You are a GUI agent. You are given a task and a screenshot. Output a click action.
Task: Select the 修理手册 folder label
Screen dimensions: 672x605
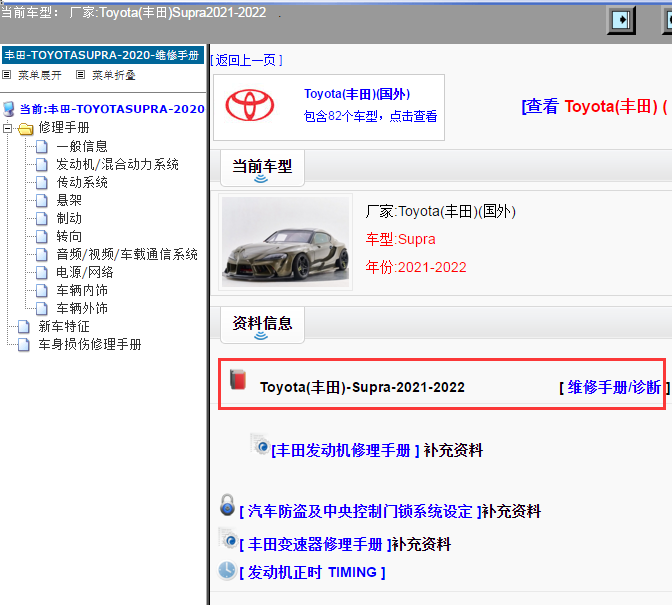pos(64,128)
